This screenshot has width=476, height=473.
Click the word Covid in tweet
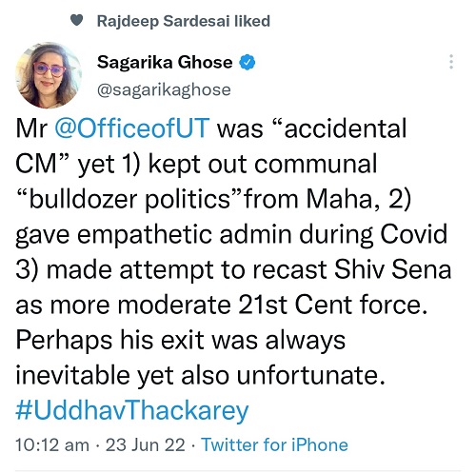[414, 234]
